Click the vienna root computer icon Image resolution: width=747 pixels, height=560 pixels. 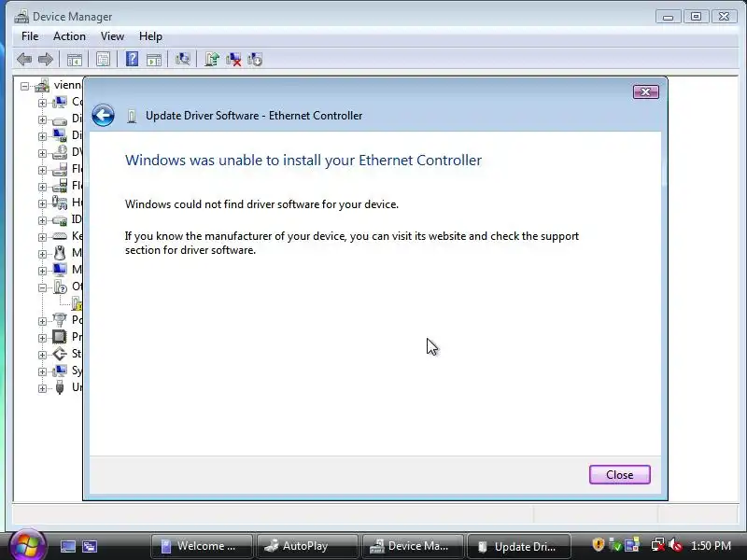(x=42, y=85)
